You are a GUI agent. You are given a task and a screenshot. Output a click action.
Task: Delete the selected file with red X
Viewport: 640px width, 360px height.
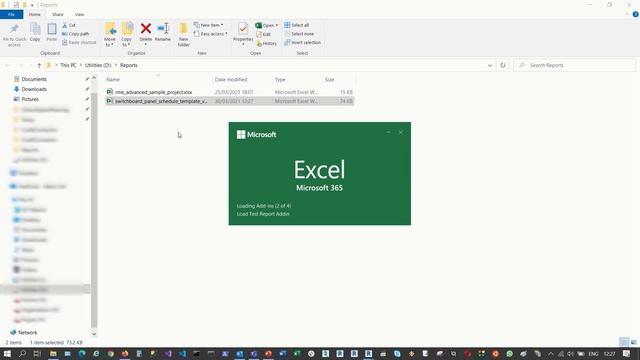146,29
